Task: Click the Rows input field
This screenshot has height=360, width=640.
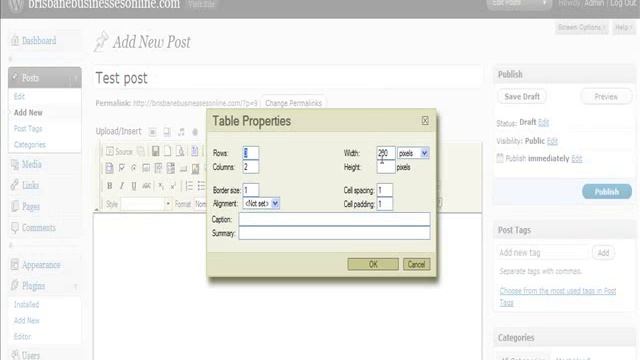Action: tap(251, 153)
